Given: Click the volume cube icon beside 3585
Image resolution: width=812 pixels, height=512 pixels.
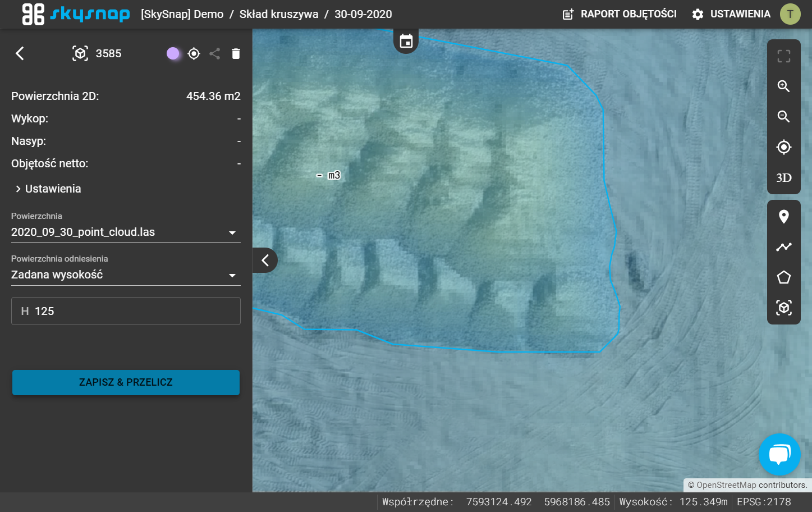Looking at the screenshot, I should click(80, 53).
